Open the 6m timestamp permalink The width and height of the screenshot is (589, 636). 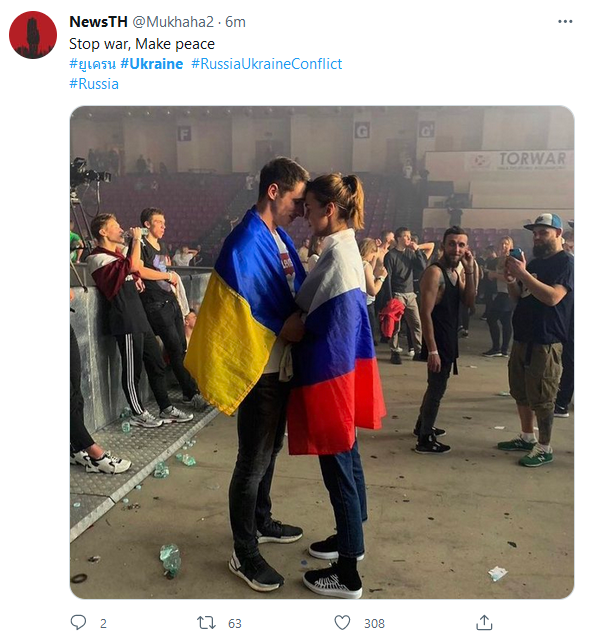pyautogui.click(x=236, y=22)
